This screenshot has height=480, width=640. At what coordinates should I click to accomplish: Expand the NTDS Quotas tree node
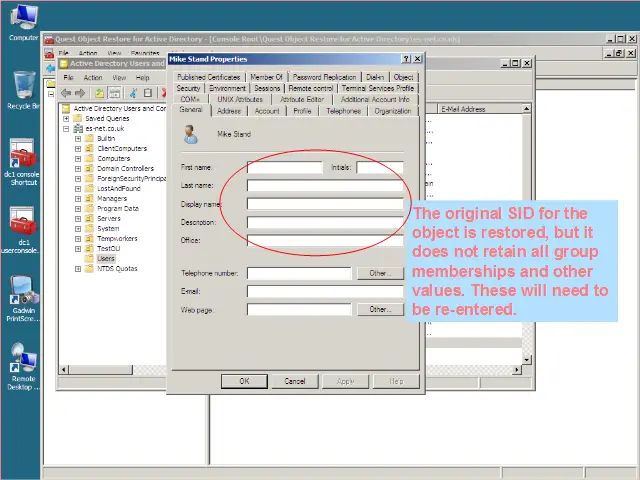pos(78,269)
